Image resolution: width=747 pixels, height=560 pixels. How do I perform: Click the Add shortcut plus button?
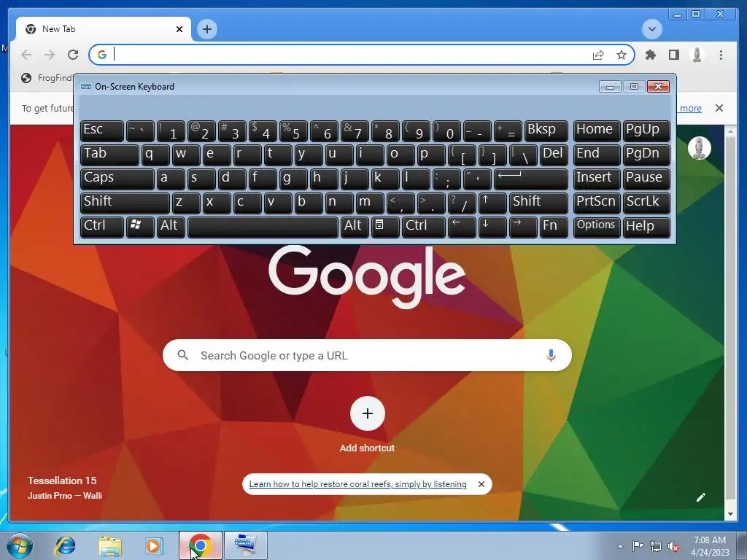(x=368, y=413)
